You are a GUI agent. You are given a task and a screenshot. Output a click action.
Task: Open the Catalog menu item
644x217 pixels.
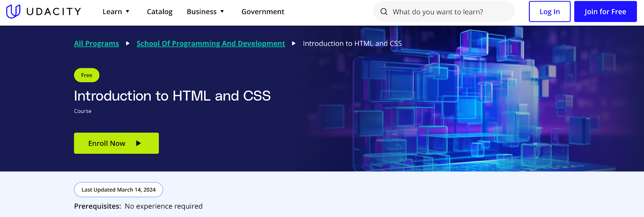(x=159, y=12)
